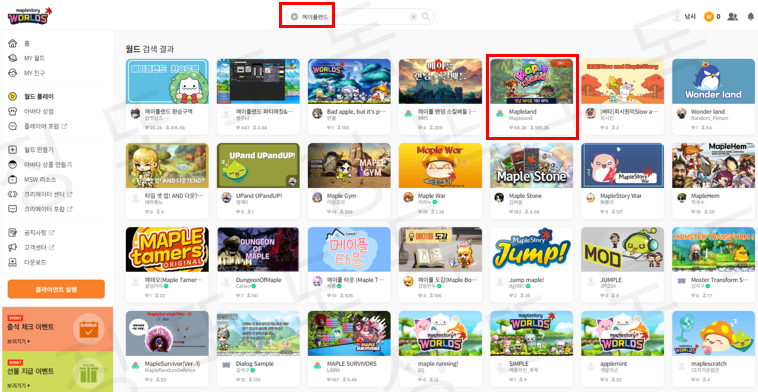
Task: Select the 월드 만들기 plus-box icon
Action: [13, 149]
